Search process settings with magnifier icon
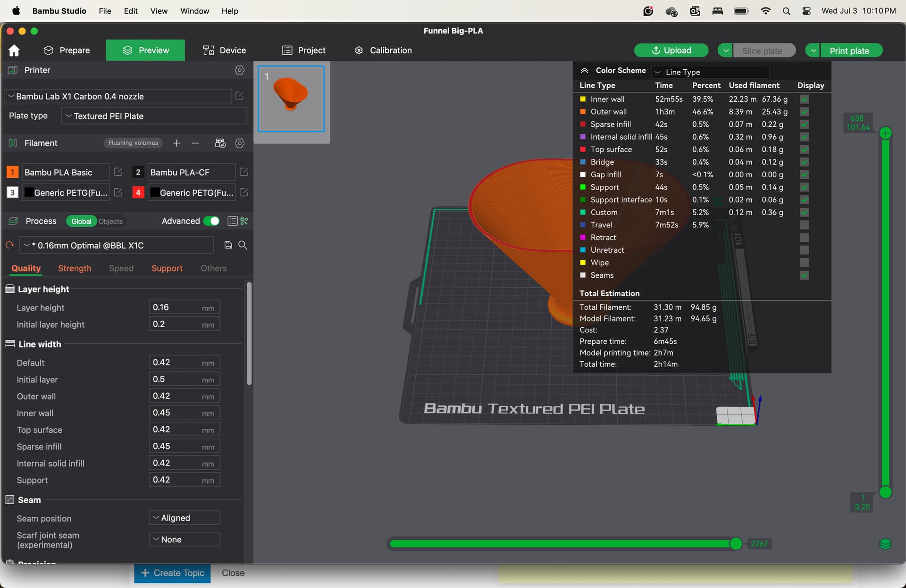 (243, 245)
